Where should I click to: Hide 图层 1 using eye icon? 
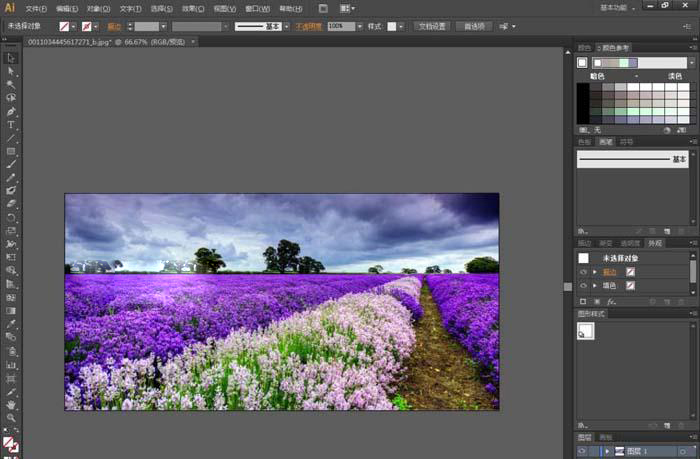tap(583, 452)
